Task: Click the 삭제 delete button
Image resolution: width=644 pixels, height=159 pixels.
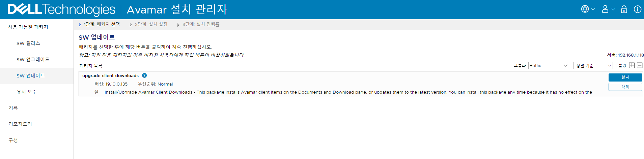Action: click(x=625, y=87)
